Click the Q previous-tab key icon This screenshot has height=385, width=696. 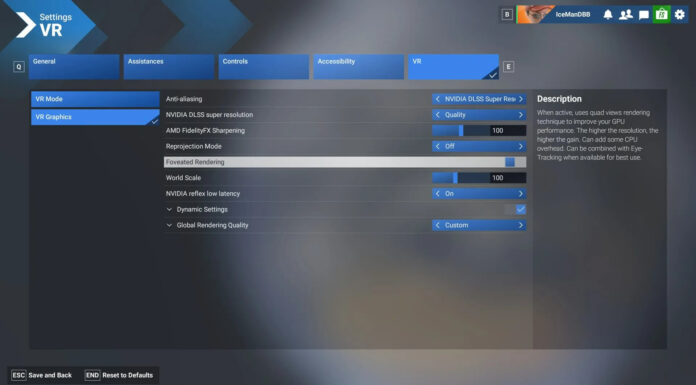(19, 67)
